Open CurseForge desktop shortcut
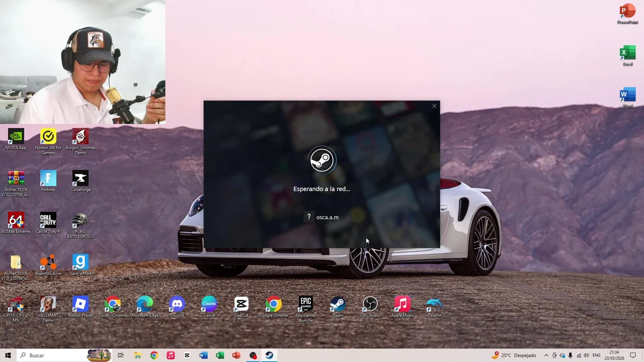This screenshot has width=644, height=362. tap(80, 181)
